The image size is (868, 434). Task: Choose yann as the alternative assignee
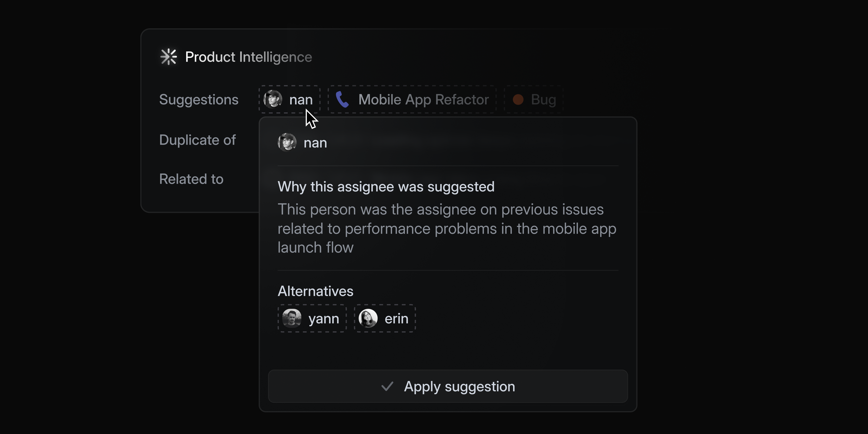tap(312, 319)
